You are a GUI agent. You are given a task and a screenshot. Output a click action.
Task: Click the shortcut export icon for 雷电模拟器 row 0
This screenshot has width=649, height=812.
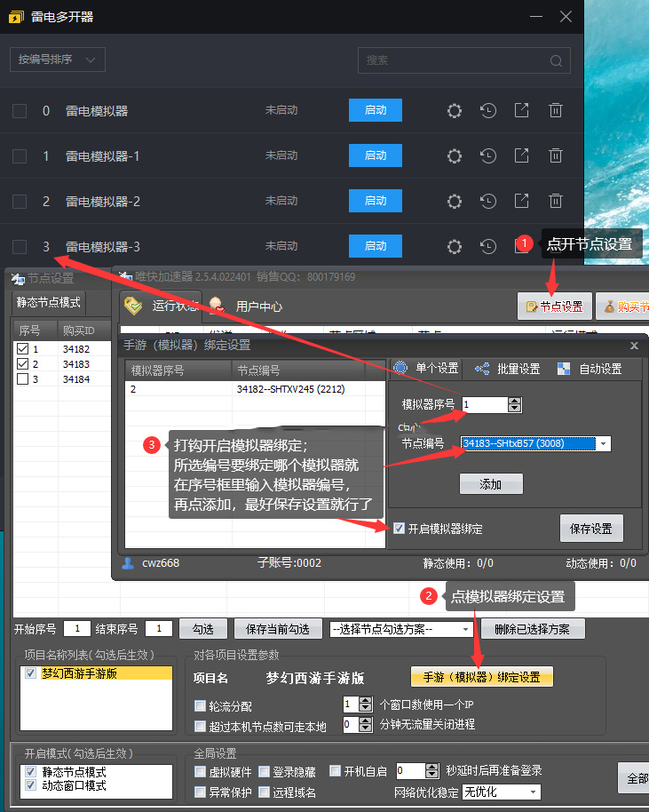pyautogui.click(x=522, y=110)
